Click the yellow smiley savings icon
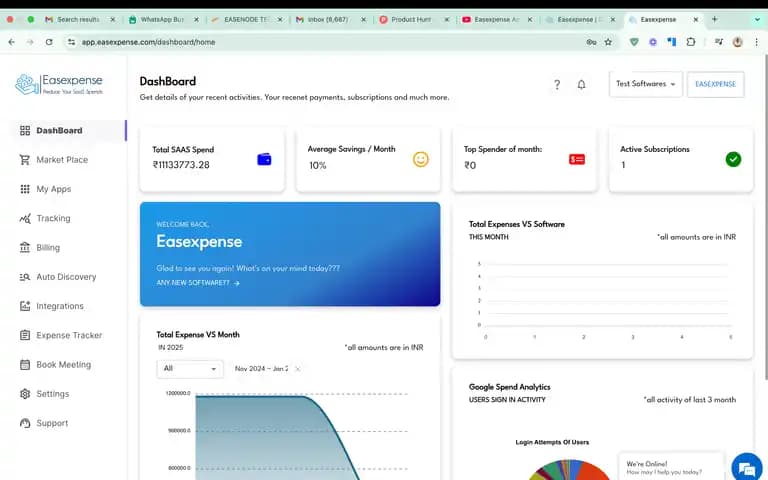The width and height of the screenshot is (768, 480). click(421, 159)
